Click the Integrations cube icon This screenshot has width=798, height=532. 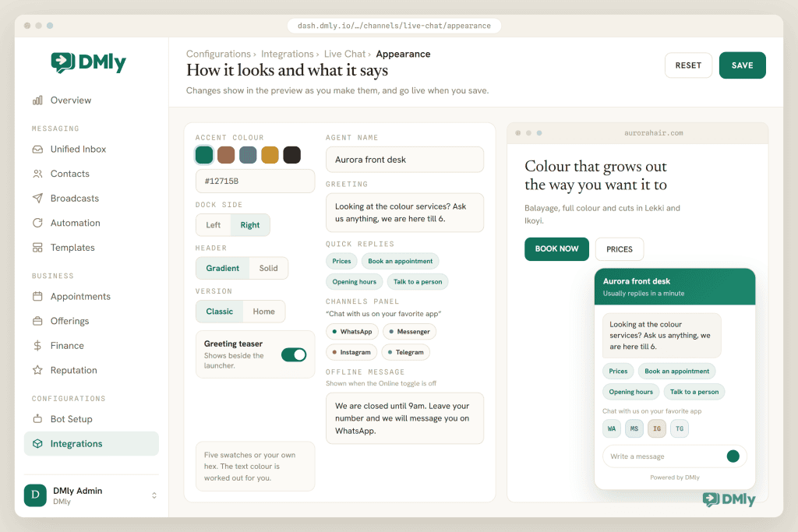[x=37, y=443]
